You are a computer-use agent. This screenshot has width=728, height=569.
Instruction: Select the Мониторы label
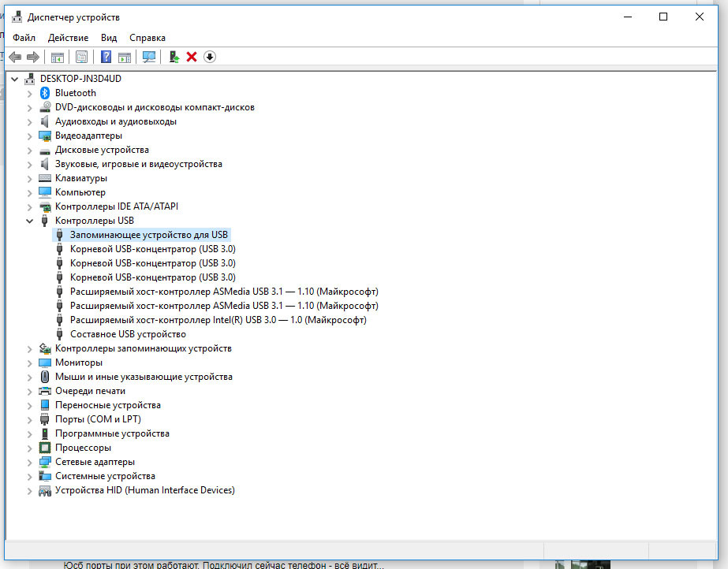pyautogui.click(x=79, y=363)
